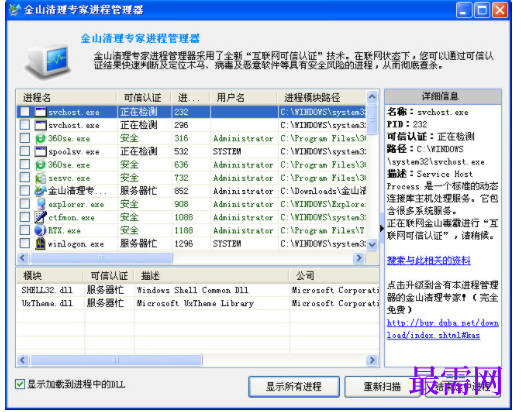Select the UxTheme.dll module row
This screenshot has width=521, height=412.
coord(198,303)
